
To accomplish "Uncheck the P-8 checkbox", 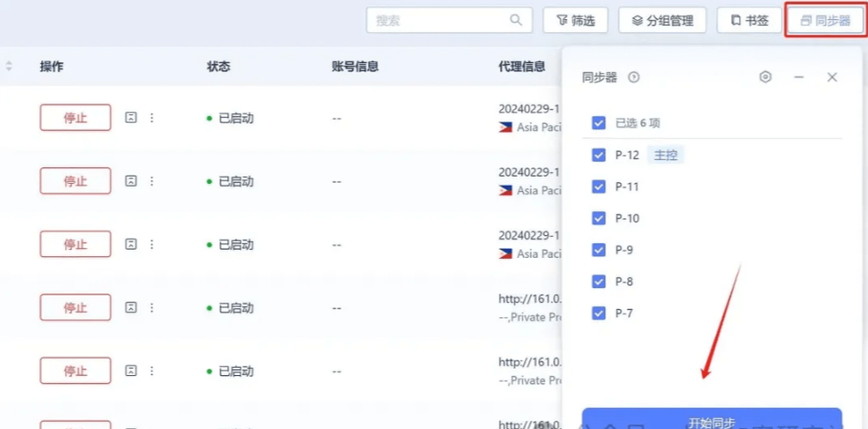I will point(599,282).
